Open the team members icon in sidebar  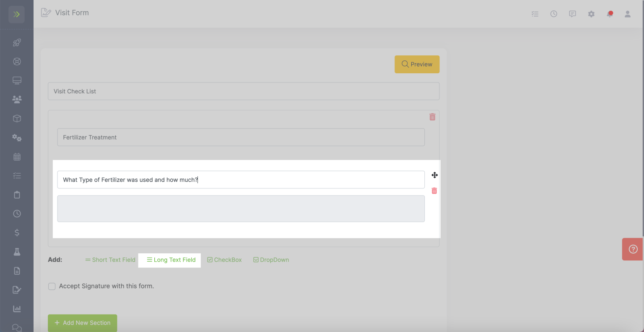pyautogui.click(x=17, y=99)
